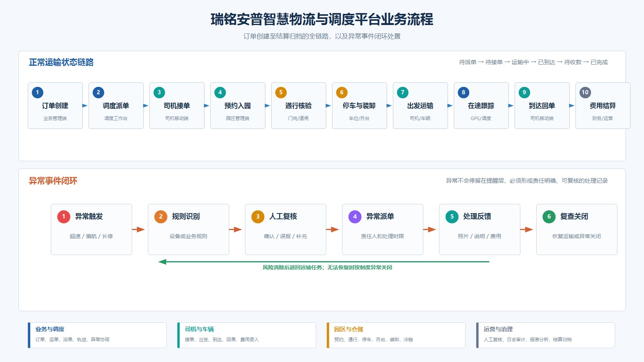This screenshot has height=362, width=644.
Task: Click the 正常运输状态链路 section heading
Action: pos(61,62)
